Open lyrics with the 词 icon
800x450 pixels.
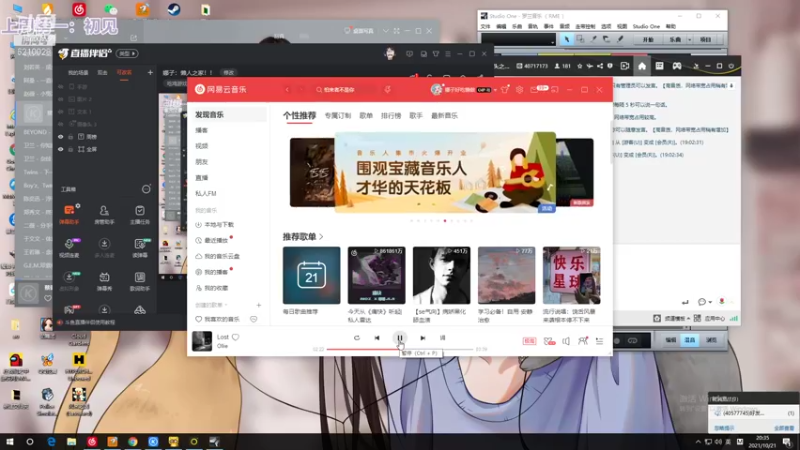tap(442, 338)
